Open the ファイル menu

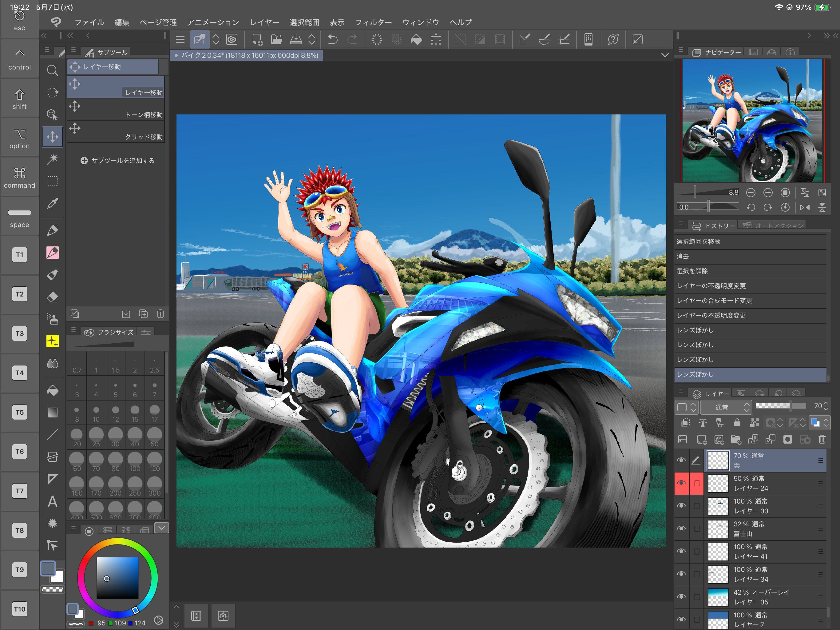(89, 22)
